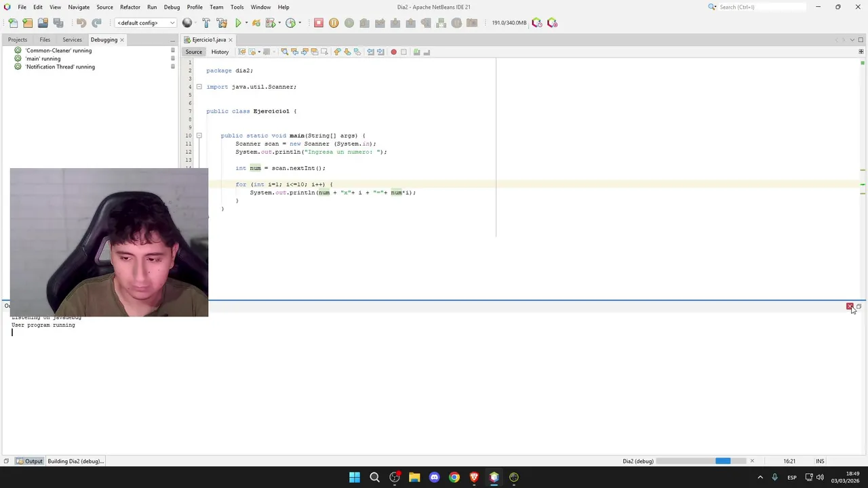Switch editor to History view

click(220, 52)
